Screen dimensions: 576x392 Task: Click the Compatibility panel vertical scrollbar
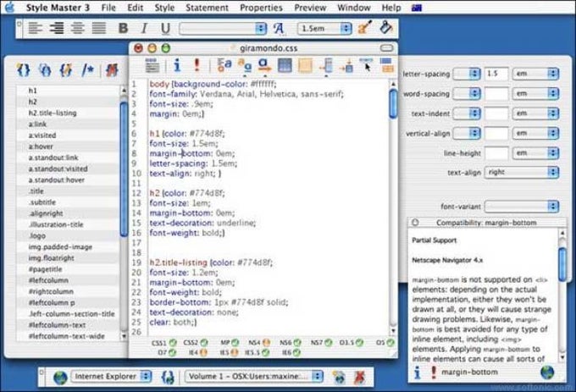click(x=562, y=295)
